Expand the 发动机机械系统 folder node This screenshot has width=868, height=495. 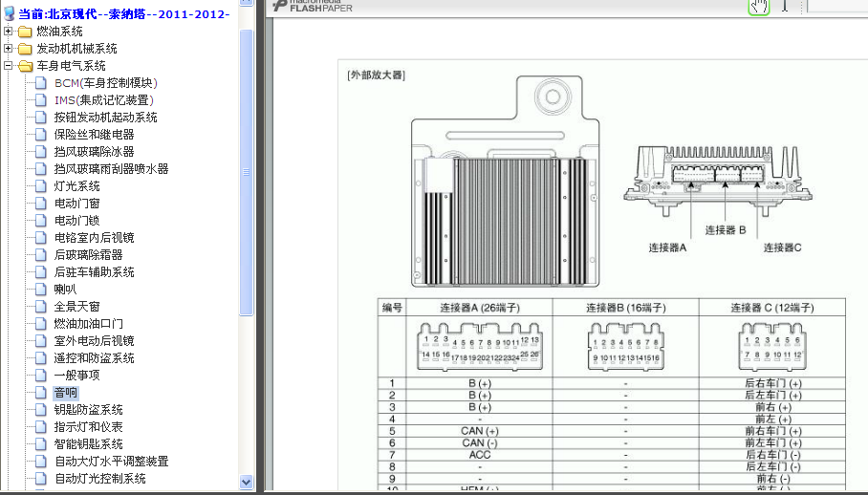[8, 48]
